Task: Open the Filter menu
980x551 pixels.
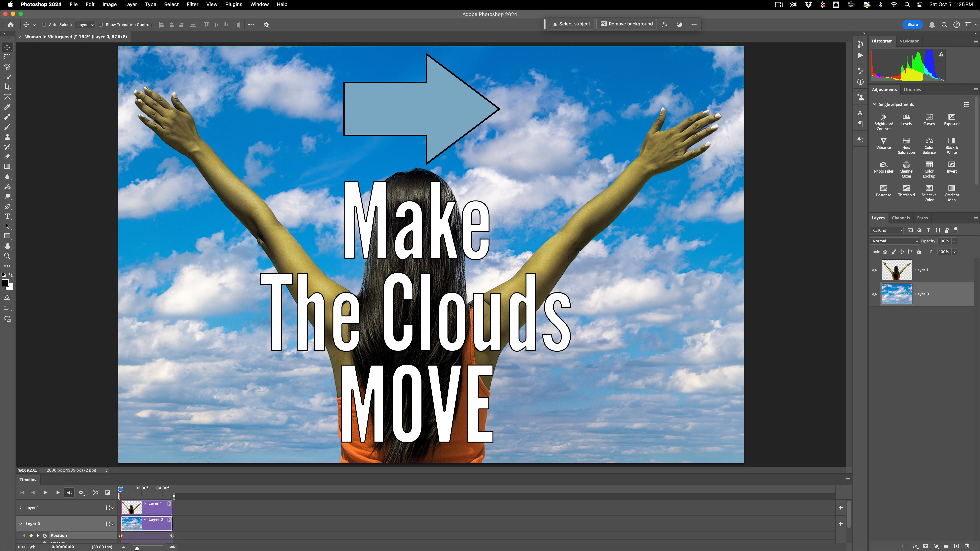Action: click(x=193, y=4)
